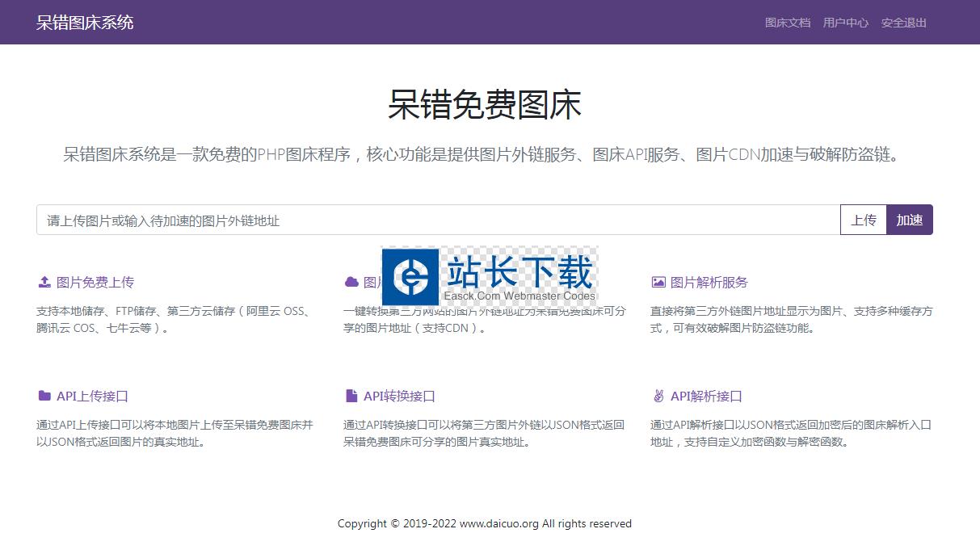Go to 用户中心 from the navbar

pos(845,23)
